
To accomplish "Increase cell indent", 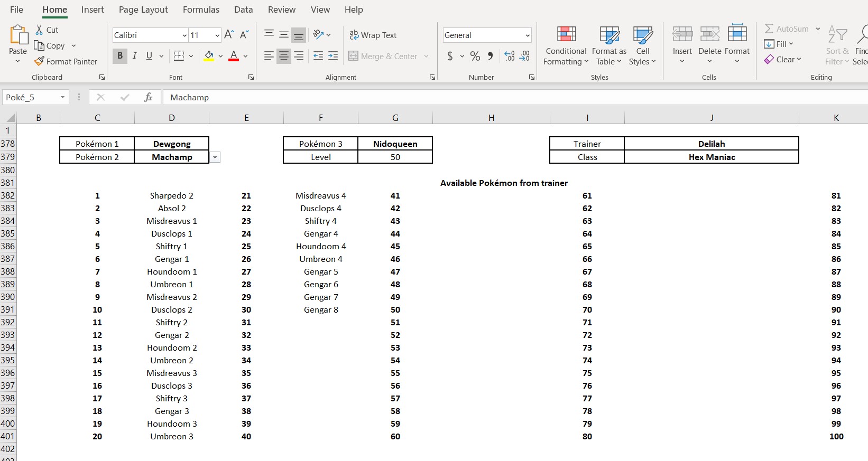I will point(333,55).
